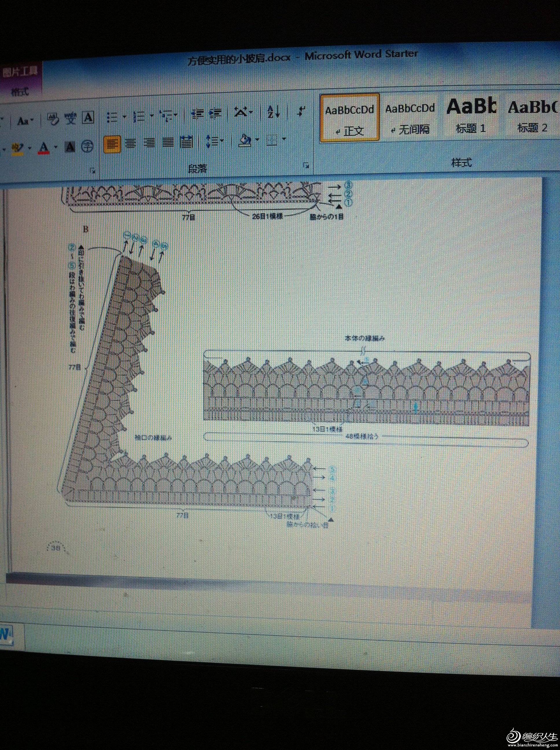This screenshot has height=750, width=560.
Task: Open the shading color dropdown arrow
Action: (257, 139)
